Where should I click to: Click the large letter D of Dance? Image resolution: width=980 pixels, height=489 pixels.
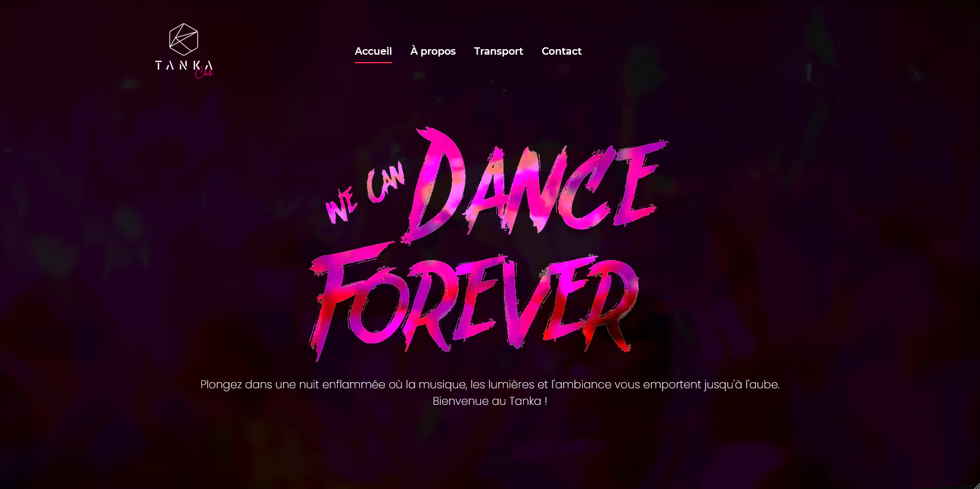[x=439, y=184]
